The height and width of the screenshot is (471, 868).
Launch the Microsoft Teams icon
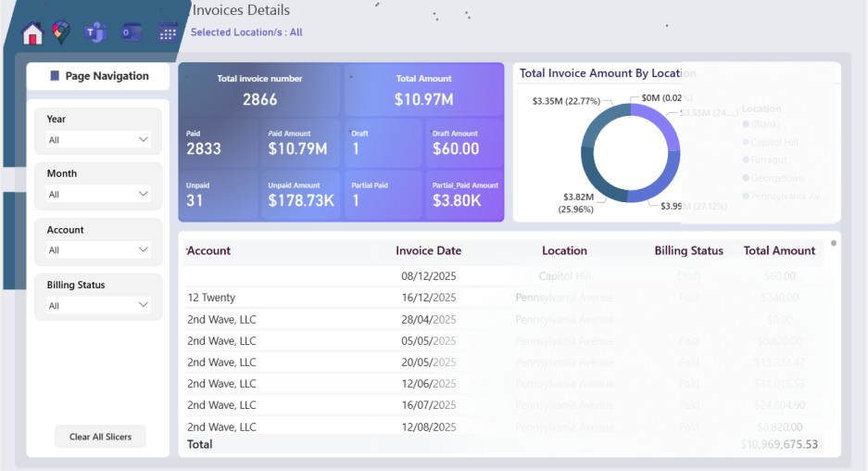pyautogui.click(x=94, y=33)
